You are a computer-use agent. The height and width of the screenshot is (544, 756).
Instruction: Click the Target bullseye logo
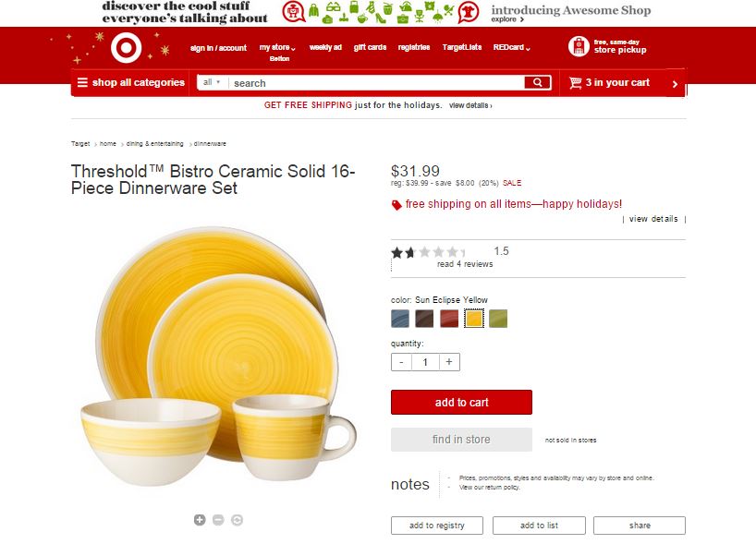(x=127, y=48)
